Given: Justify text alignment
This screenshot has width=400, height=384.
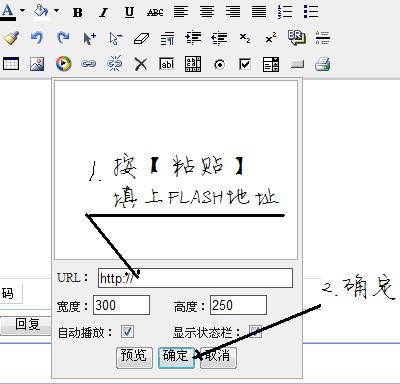Looking at the screenshot, I should tap(259, 12).
